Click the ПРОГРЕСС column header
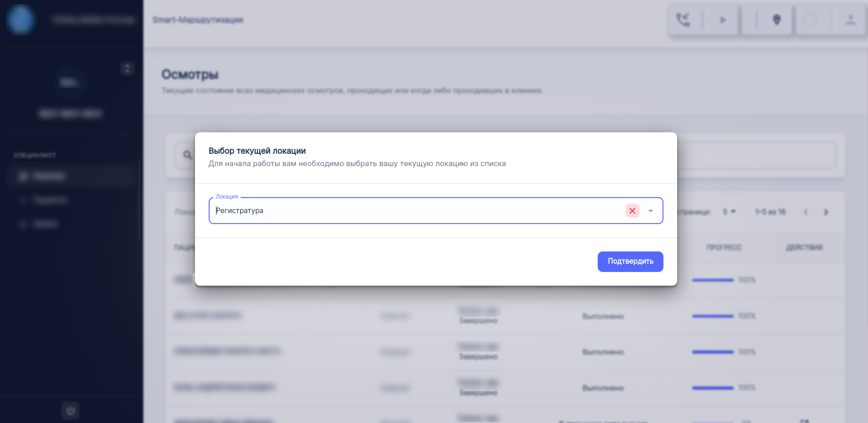Image resolution: width=868 pixels, height=423 pixels. coord(724,247)
